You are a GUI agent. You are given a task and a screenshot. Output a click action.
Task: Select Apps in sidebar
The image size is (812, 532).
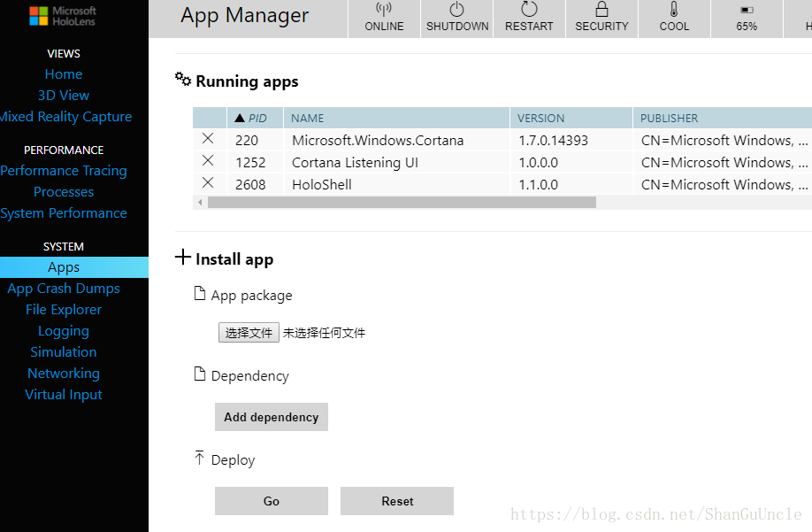pos(74,267)
